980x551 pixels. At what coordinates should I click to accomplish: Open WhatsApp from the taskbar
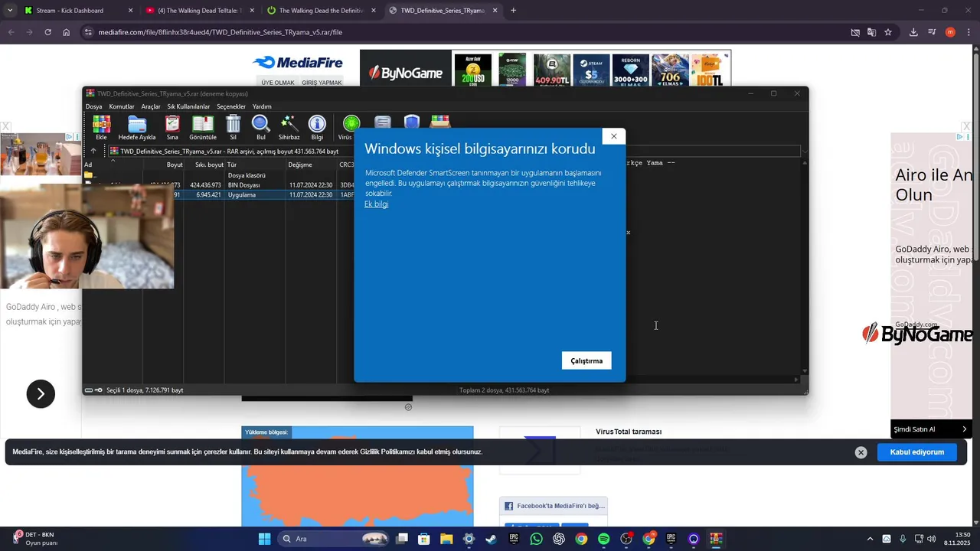click(x=536, y=539)
